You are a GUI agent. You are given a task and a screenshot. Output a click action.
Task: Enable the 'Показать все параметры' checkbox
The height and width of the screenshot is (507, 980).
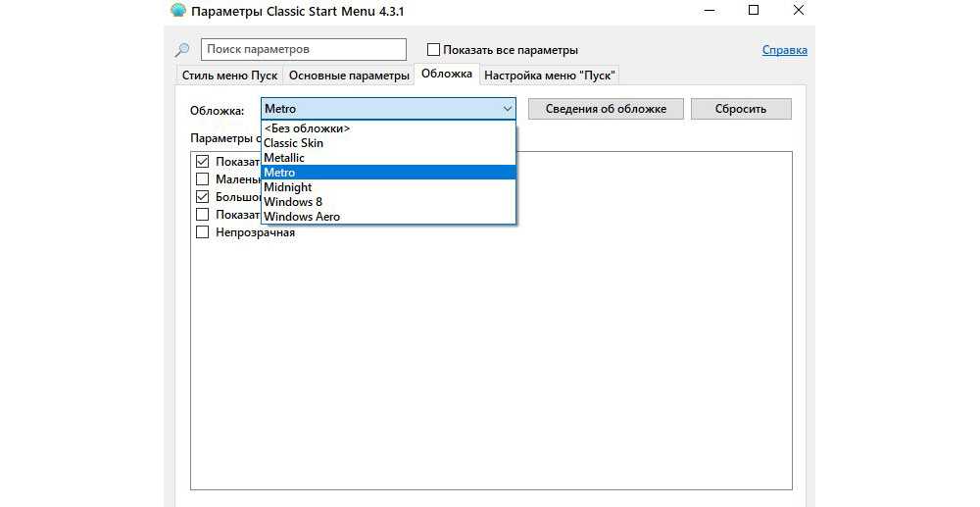(434, 50)
